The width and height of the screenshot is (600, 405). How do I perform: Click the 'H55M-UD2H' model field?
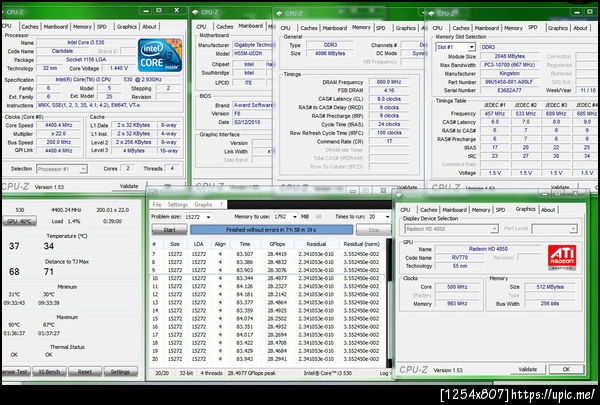pyautogui.click(x=252, y=54)
